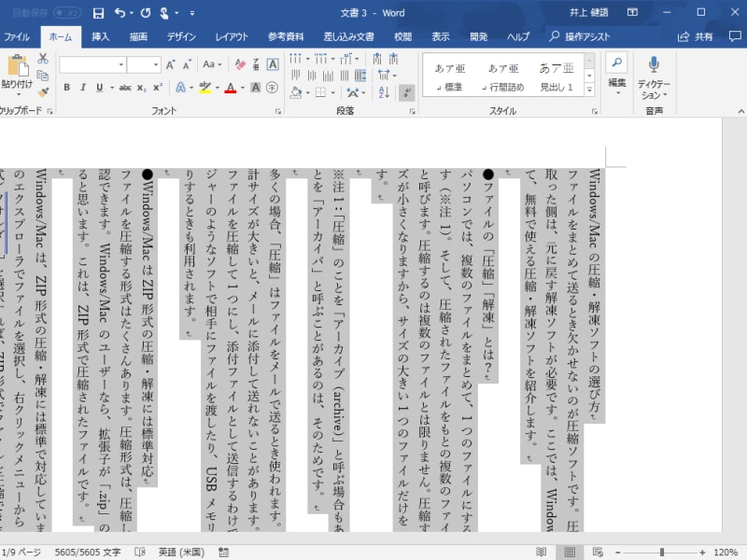Apply superscript formatting
This screenshot has width=747, height=560.
[155, 87]
